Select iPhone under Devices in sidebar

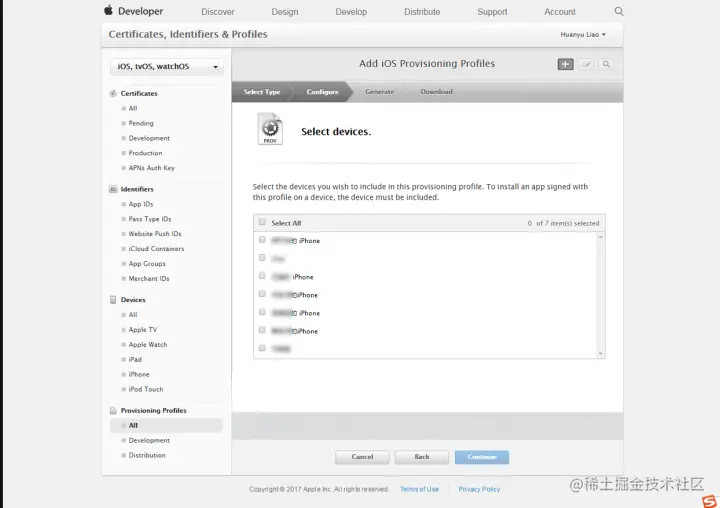pos(139,374)
